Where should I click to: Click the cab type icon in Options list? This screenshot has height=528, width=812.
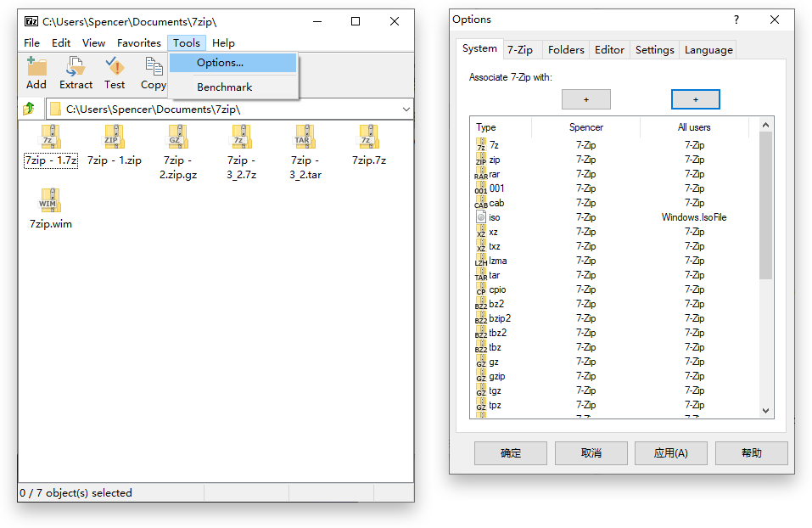point(481,203)
